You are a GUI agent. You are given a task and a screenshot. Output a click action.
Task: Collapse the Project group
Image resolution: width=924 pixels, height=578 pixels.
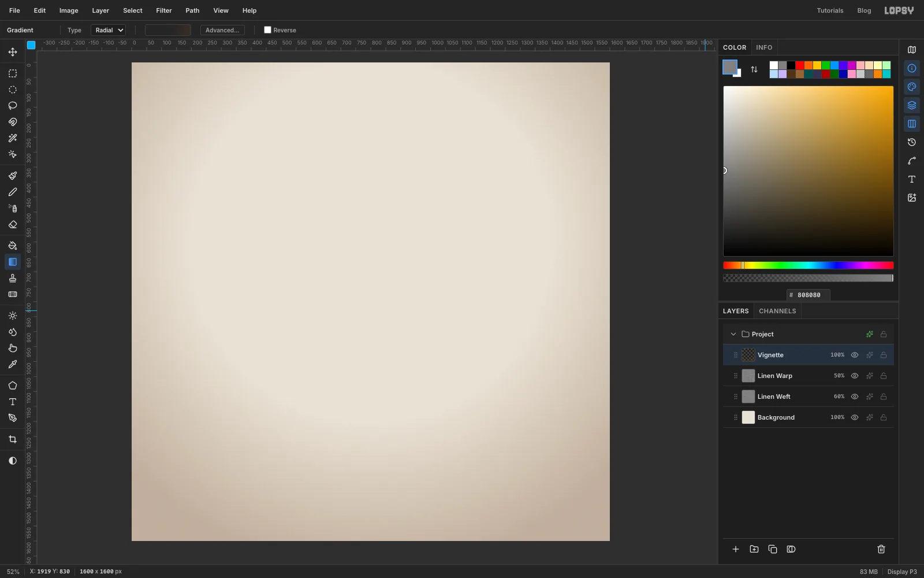[733, 334]
